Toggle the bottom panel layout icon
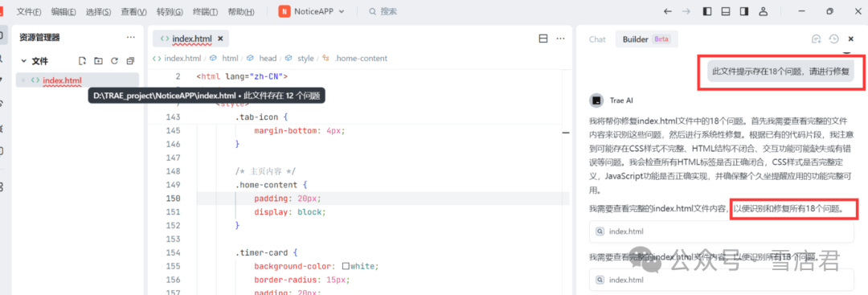868x295 pixels. [726, 11]
